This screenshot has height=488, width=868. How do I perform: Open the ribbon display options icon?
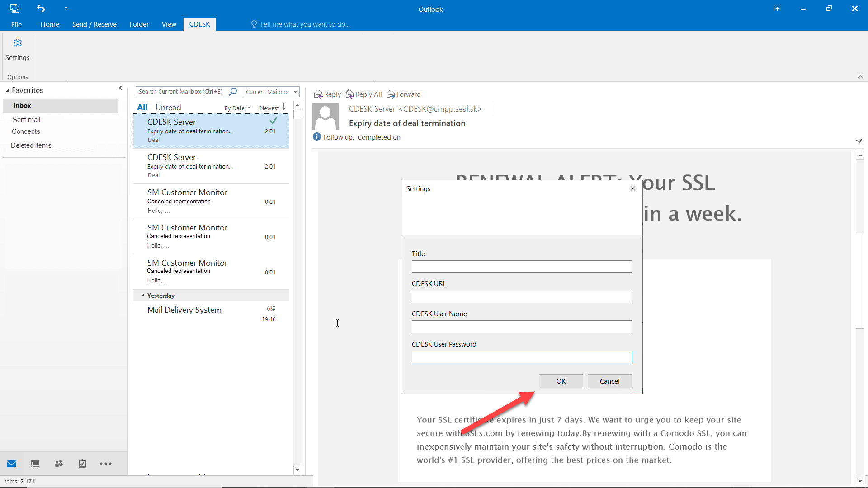[x=778, y=9]
